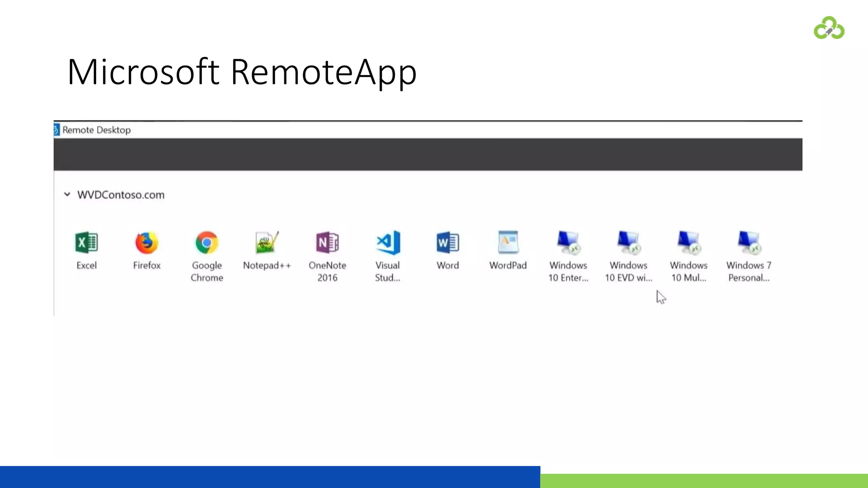Image resolution: width=868 pixels, height=488 pixels.
Task: Connect to Windows 7 Personal... desktop icon
Action: click(x=749, y=243)
